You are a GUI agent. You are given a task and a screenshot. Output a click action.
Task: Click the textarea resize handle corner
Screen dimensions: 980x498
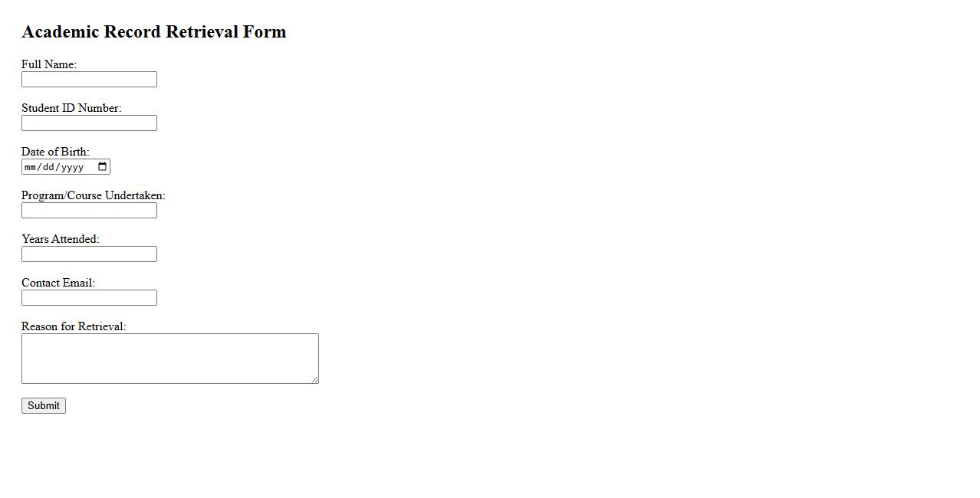pos(314,379)
